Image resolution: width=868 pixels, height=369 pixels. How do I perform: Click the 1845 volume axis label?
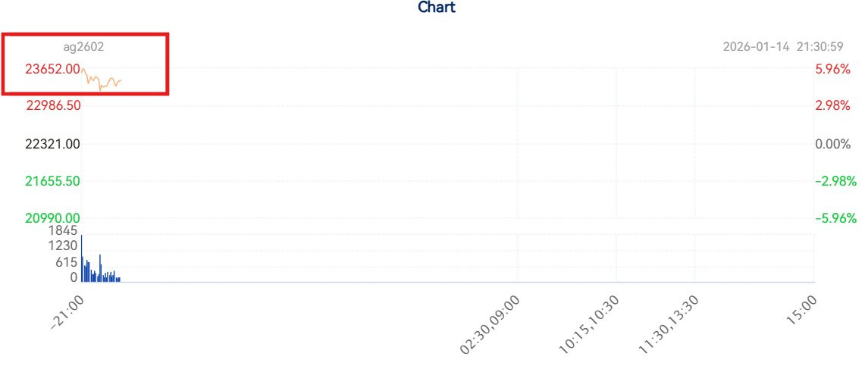(x=66, y=230)
